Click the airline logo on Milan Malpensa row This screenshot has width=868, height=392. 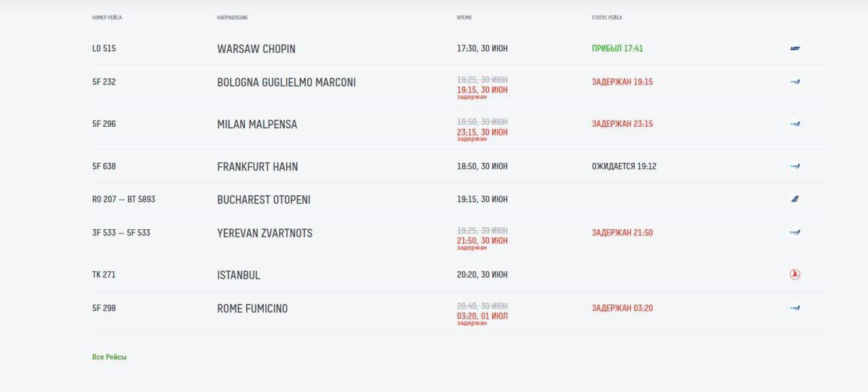(x=795, y=124)
